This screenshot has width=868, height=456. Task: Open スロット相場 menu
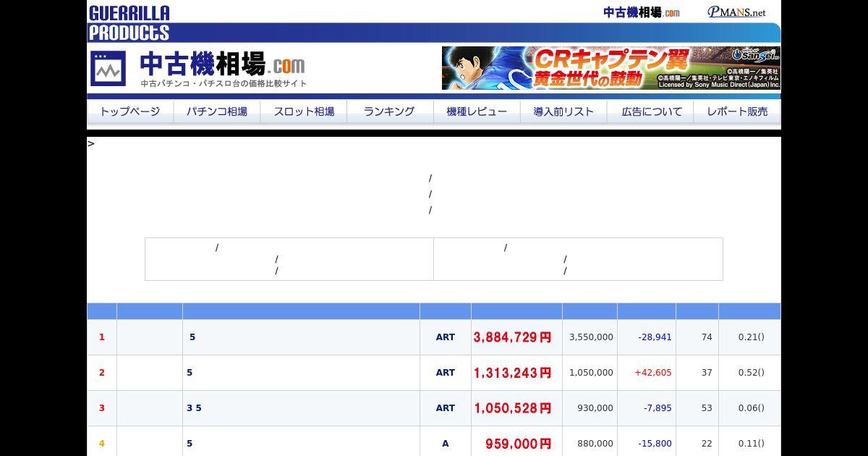pyautogui.click(x=304, y=112)
